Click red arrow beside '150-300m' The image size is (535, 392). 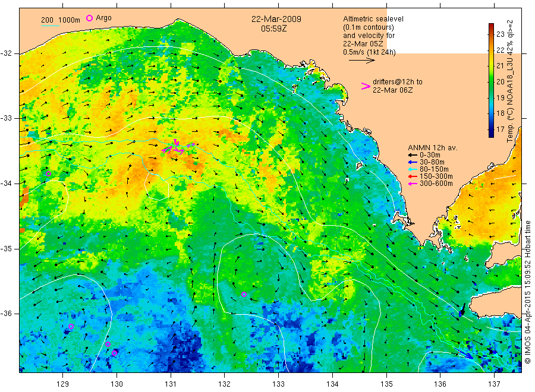coord(413,176)
